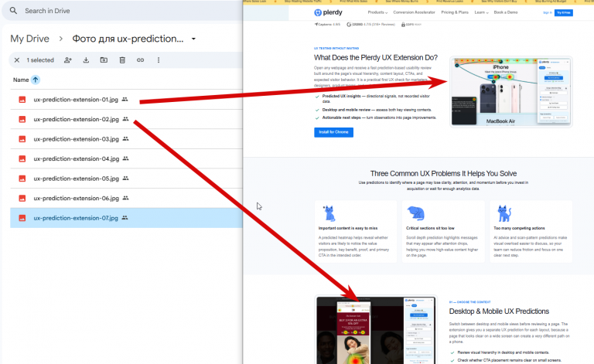This screenshot has height=364, width=594.
Task: Click the GDPR ready badge
Action: (x=411, y=24)
